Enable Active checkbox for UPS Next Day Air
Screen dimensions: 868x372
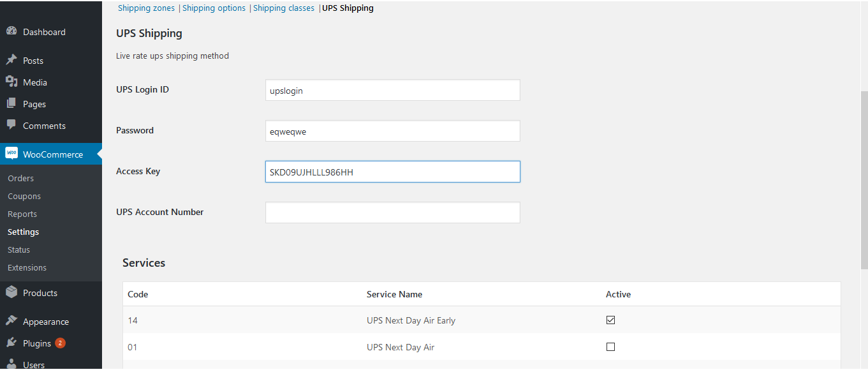610,347
